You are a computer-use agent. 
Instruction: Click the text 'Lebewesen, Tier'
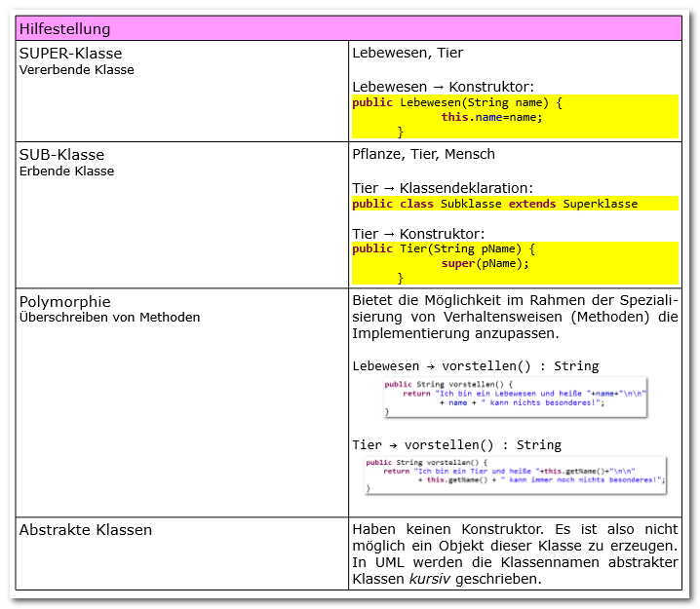click(x=408, y=53)
